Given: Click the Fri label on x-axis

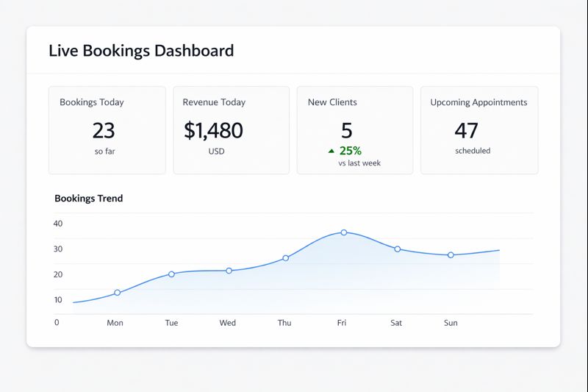Looking at the screenshot, I should pos(342,323).
